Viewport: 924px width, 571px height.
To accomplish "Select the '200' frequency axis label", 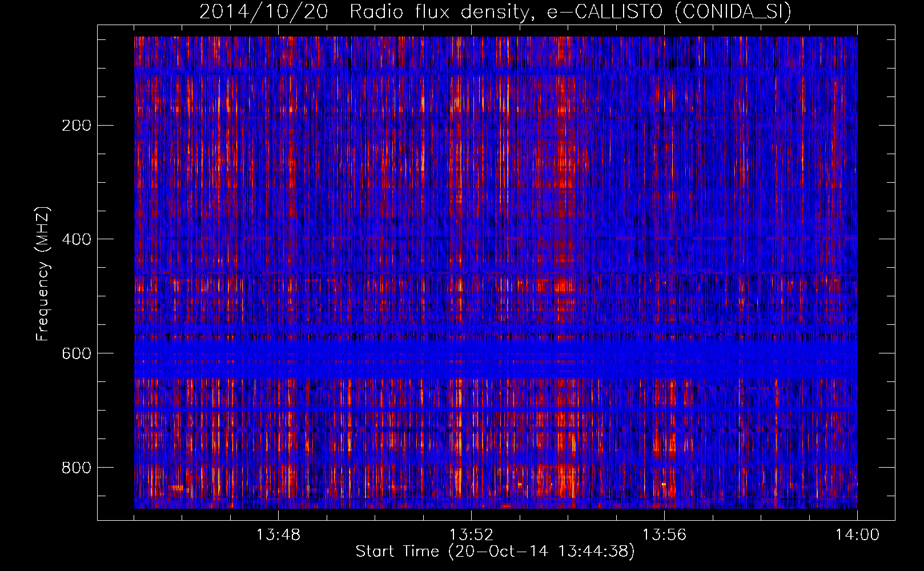I will (76, 125).
